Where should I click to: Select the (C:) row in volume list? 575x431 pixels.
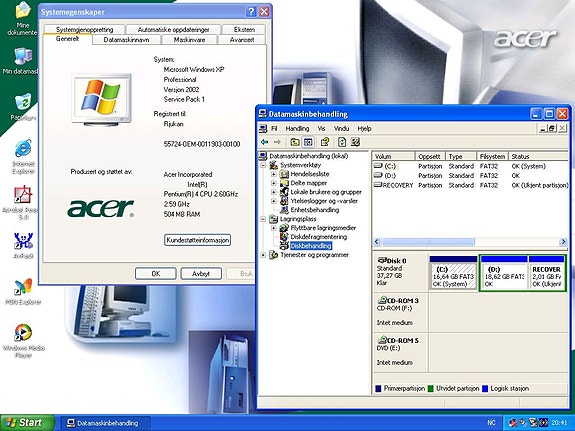[x=470, y=166]
